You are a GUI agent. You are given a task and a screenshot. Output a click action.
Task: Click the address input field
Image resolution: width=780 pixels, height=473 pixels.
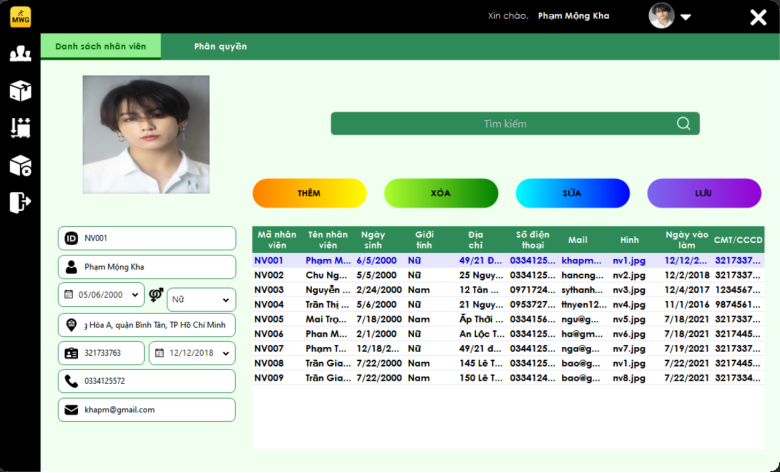click(x=147, y=325)
